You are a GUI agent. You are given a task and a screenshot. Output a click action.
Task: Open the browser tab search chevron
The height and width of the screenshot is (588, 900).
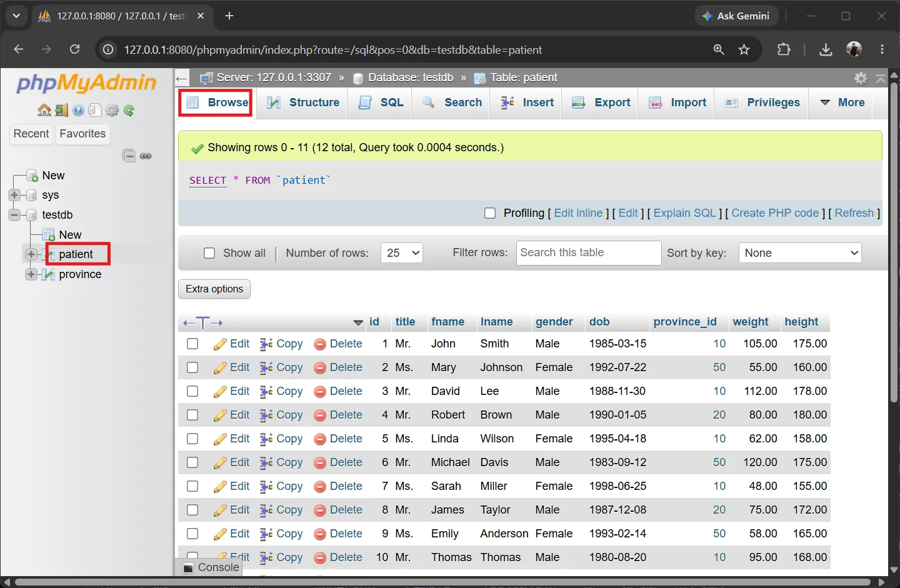16,16
